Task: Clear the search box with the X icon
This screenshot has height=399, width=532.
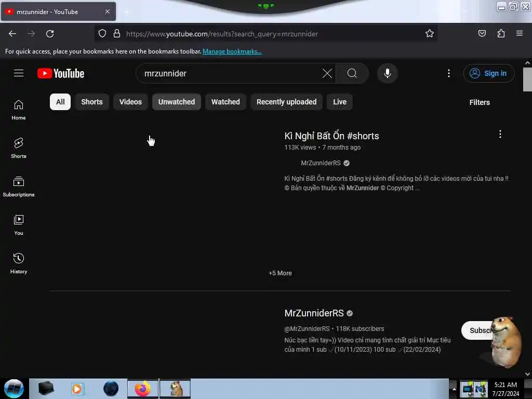Action: [327, 73]
